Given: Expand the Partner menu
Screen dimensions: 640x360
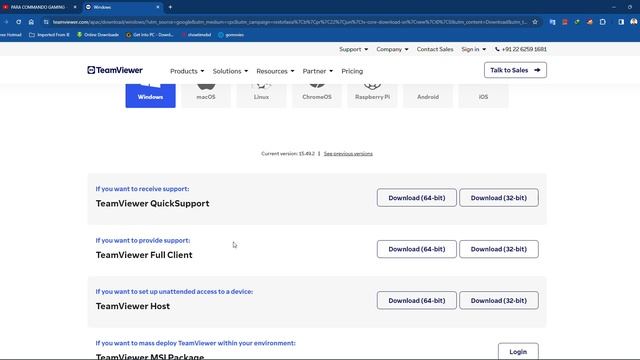Looking at the screenshot, I should [318, 71].
